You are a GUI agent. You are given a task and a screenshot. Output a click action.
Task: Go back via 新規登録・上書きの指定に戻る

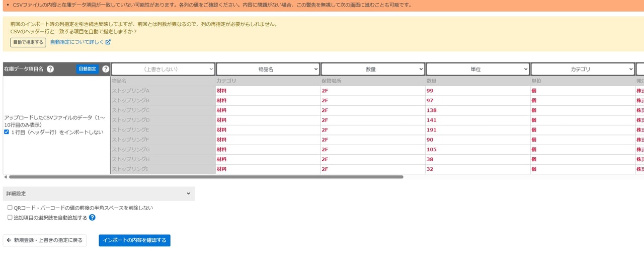point(45,240)
